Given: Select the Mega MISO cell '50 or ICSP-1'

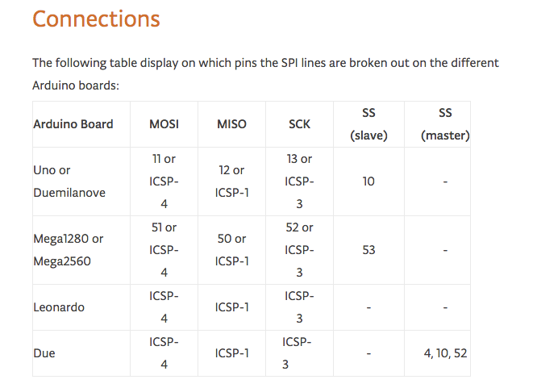Looking at the screenshot, I should tap(232, 250).
